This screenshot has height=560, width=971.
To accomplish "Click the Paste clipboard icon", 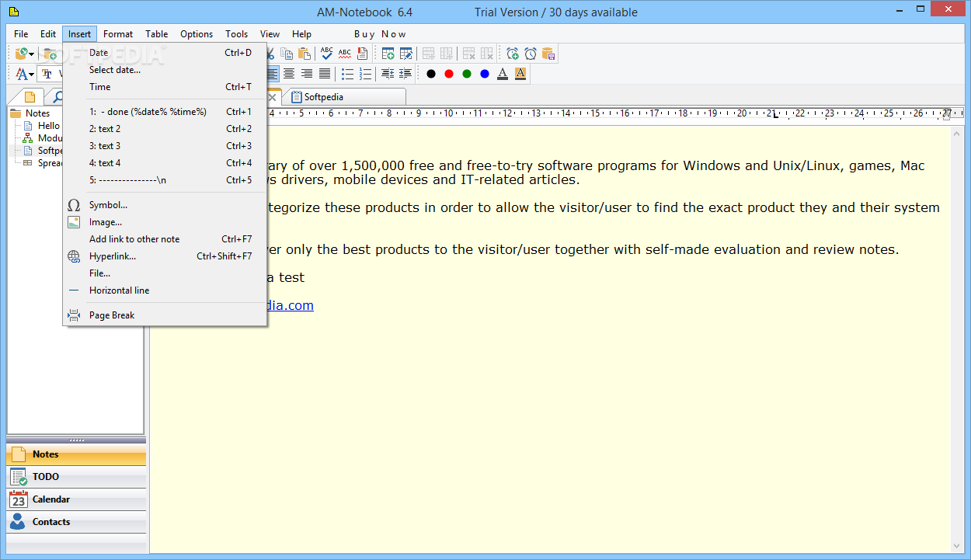I will point(305,54).
